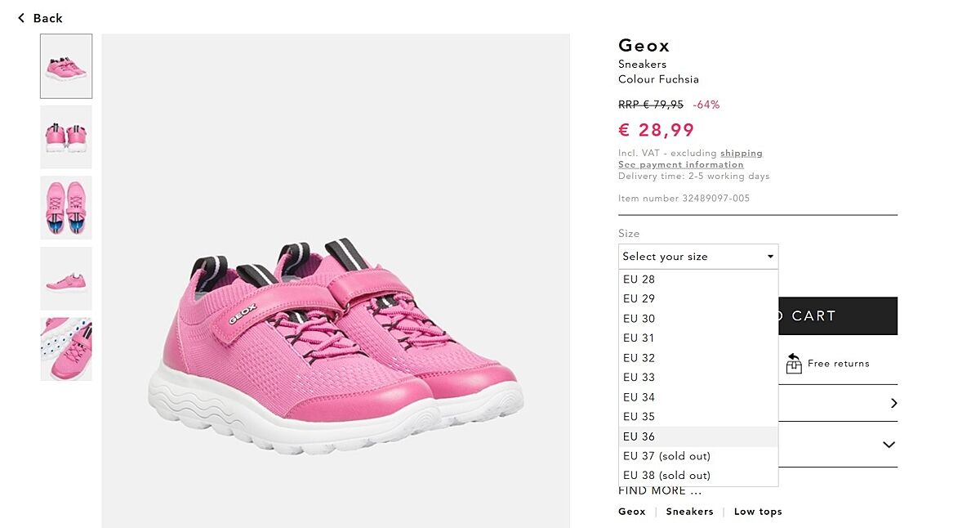Show the first side-view shoe thumbnail
This screenshot has height=528, width=980.
[x=66, y=66]
